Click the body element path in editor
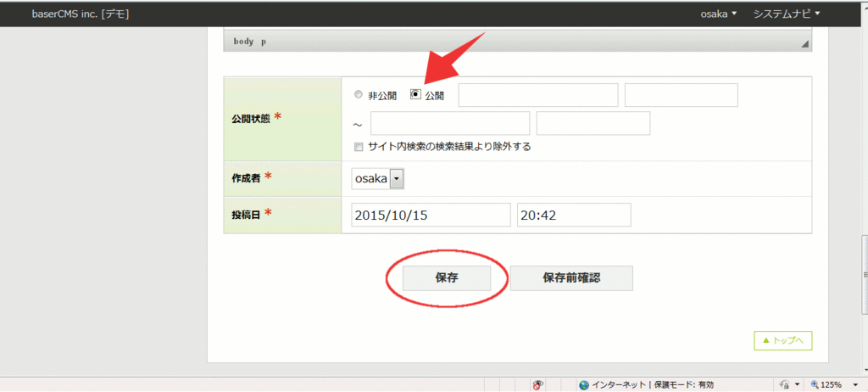868x392 pixels. click(x=243, y=42)
